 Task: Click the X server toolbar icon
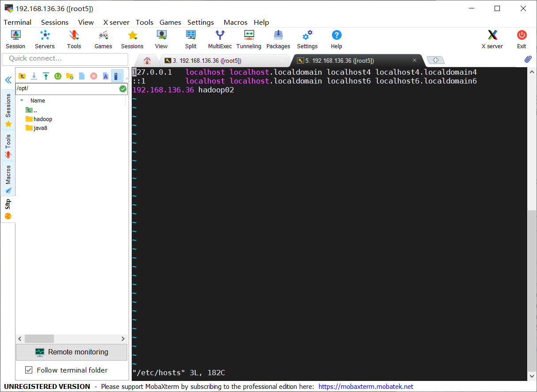[492, 39]
